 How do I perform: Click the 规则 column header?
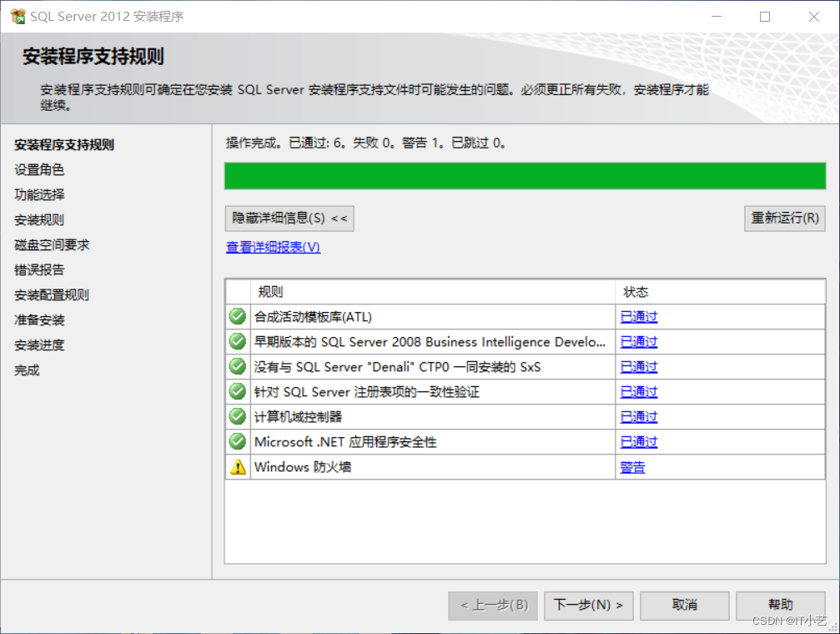(432, 292)
